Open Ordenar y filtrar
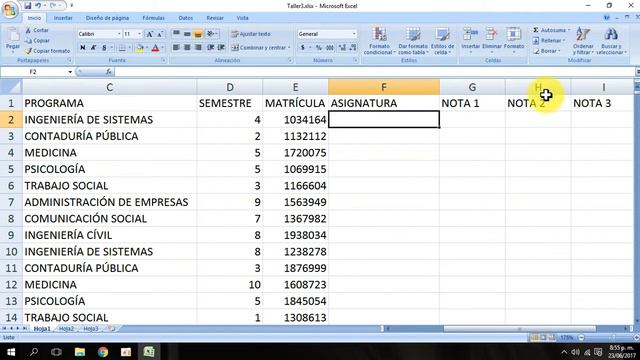The image size is (640, 360). click(x=583, y=41)
